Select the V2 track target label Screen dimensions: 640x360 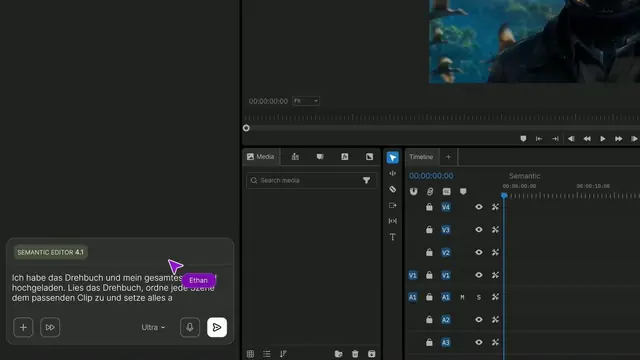446,253
